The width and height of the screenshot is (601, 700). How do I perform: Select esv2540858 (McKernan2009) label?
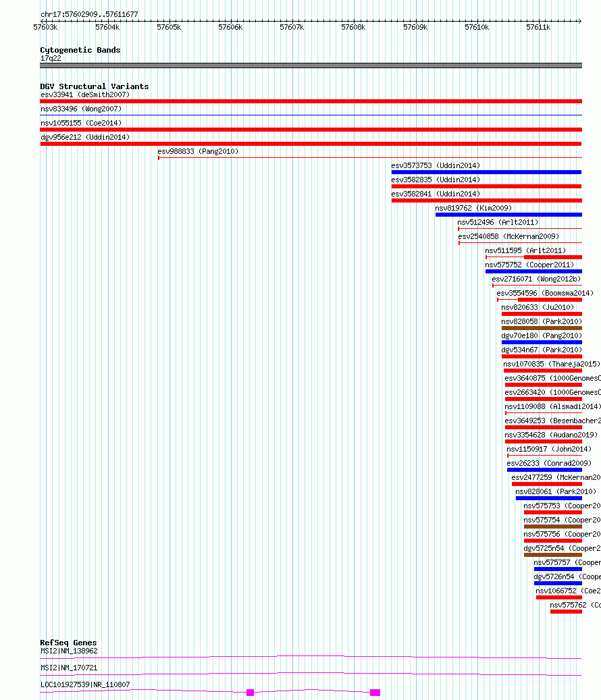[x=508, y=237]
